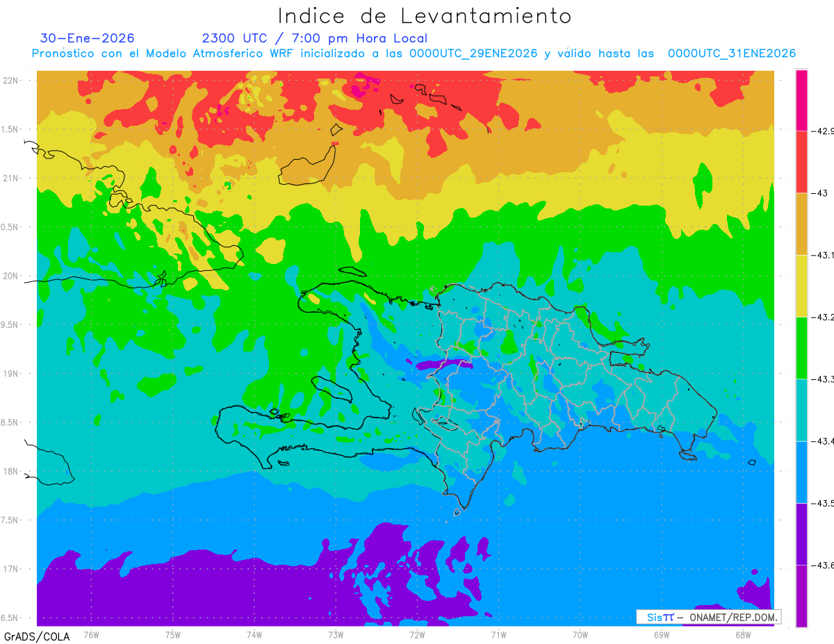The width and height of the screenshot is (834, 644).
Task: Click the legend value '-42.9'
Action: coord(821,131)
